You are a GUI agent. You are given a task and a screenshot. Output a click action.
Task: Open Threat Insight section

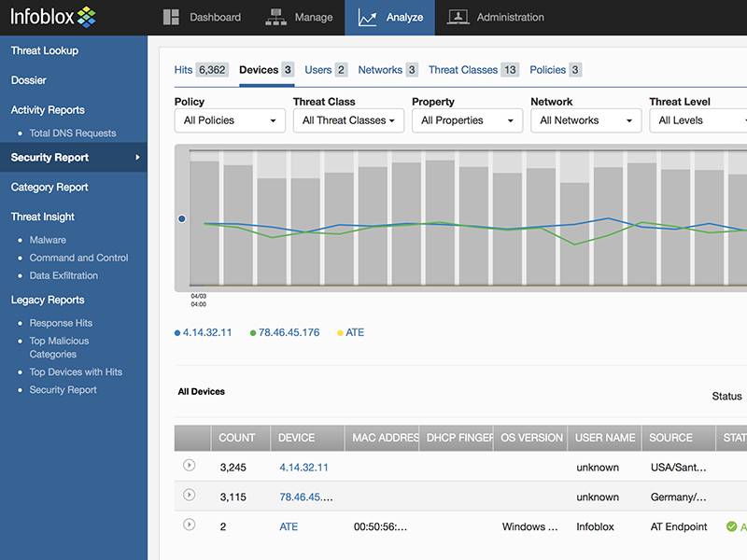(x=43, y=217)
